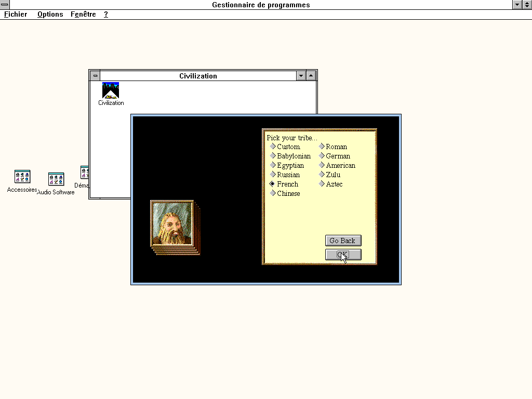
Task: Minimize the Civilization group window
Action: pyautogui.click(x=301, y=76)
